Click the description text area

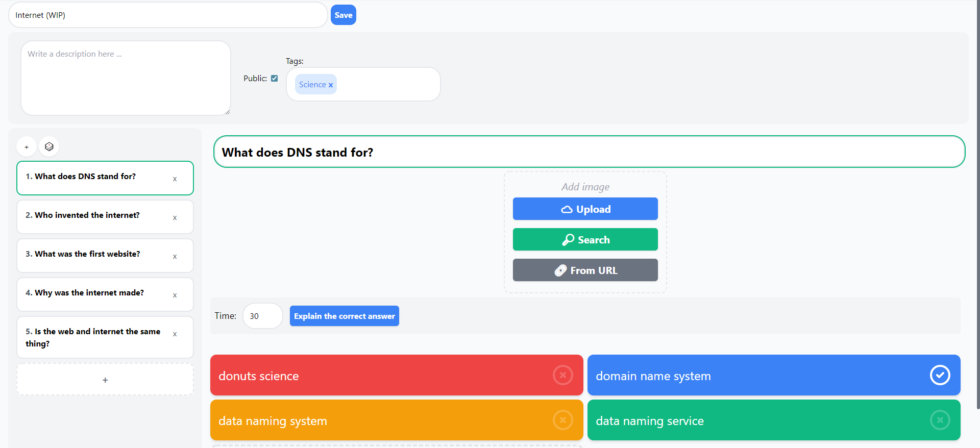coord(126,78)
